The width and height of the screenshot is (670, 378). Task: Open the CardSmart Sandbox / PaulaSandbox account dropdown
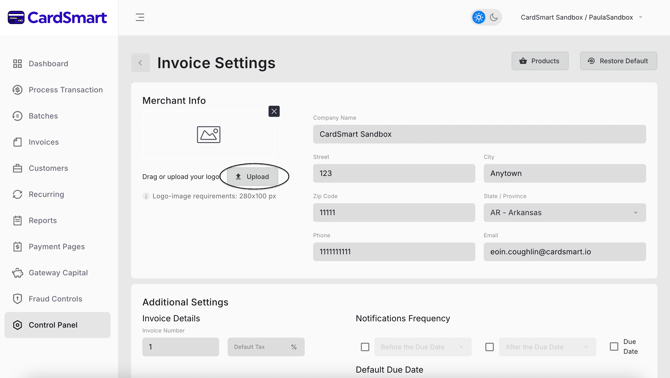click(581, 18)
